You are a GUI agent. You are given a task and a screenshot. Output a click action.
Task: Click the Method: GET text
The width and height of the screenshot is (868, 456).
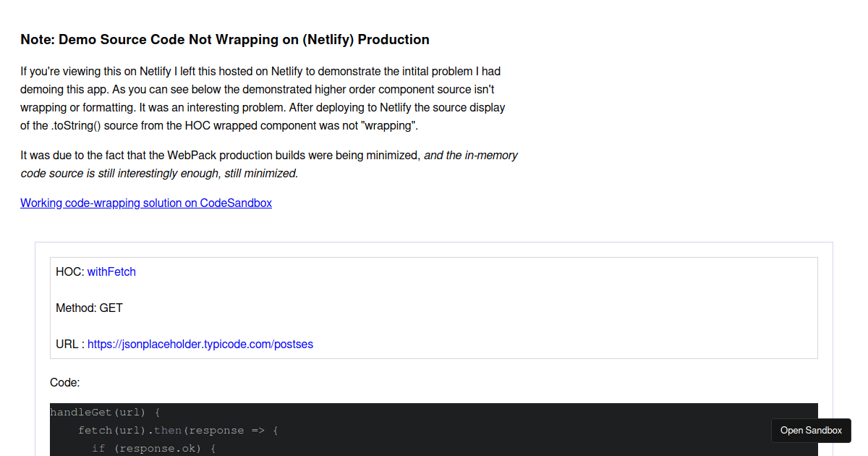[x=89, y=308]
